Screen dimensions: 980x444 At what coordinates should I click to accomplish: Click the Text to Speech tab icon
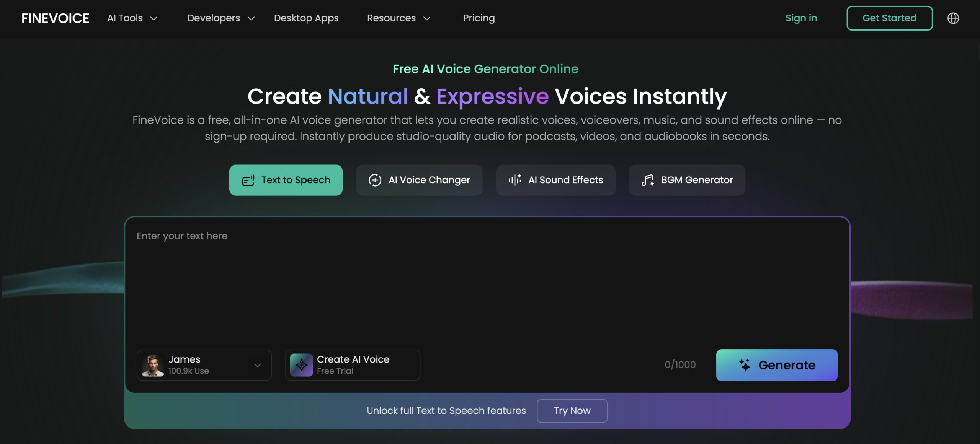(x=248, y=180)
